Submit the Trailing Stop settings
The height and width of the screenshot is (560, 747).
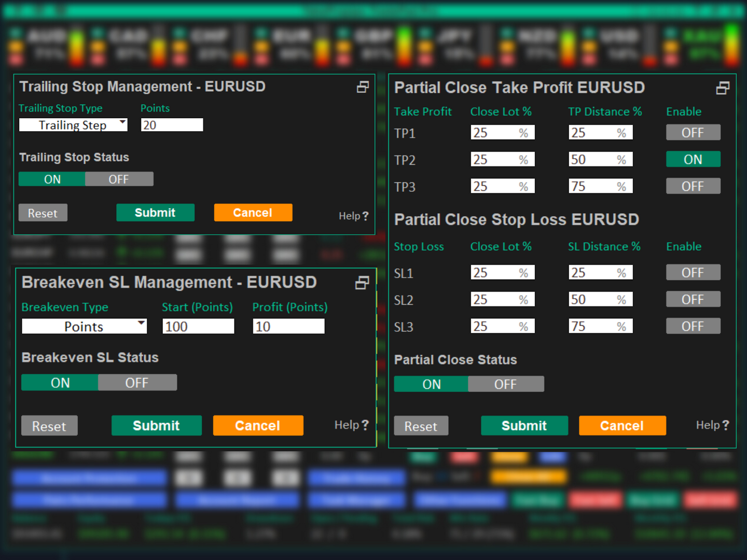(x=155, y=213)
